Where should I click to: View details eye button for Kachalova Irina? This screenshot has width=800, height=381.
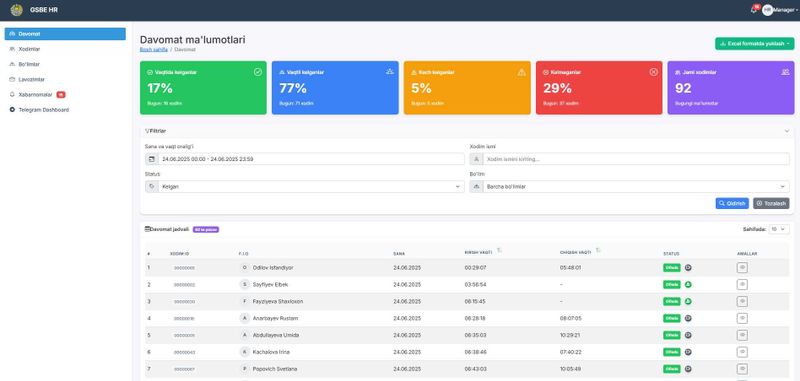(x=742, y=352)
